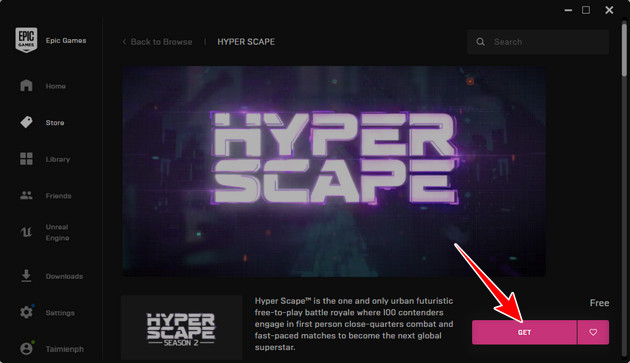
Task: Click Back to Browse link
Action: point(161,42)
